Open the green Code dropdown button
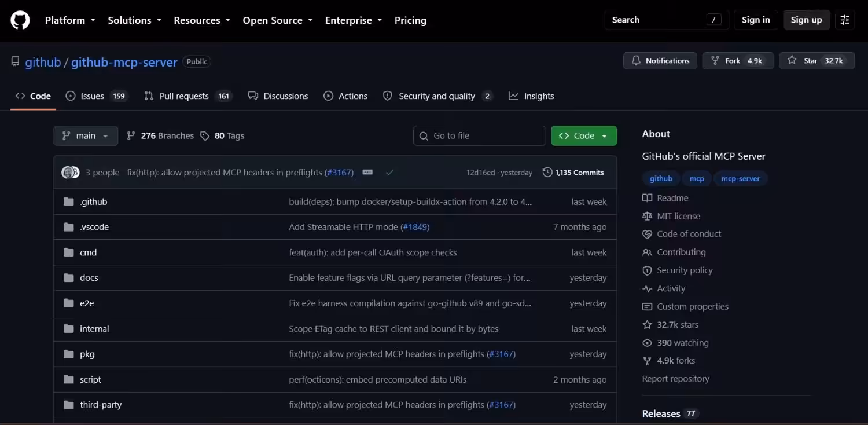Viewport: 868px width, 425px height. [584, 135]
